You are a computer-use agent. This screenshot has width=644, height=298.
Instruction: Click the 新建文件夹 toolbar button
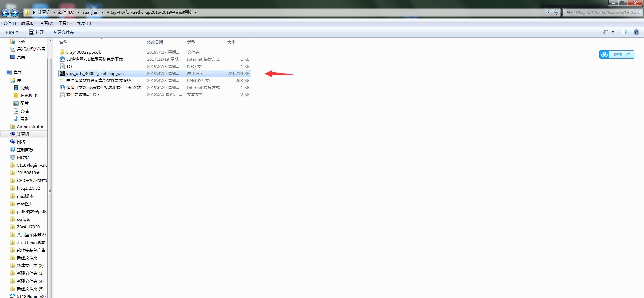(63, 32)
